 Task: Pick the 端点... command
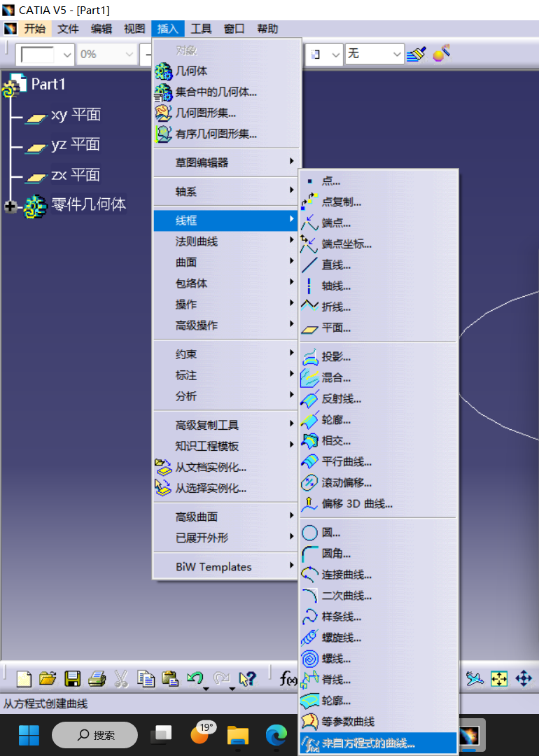pyautogui.click(x=378, y=223)
